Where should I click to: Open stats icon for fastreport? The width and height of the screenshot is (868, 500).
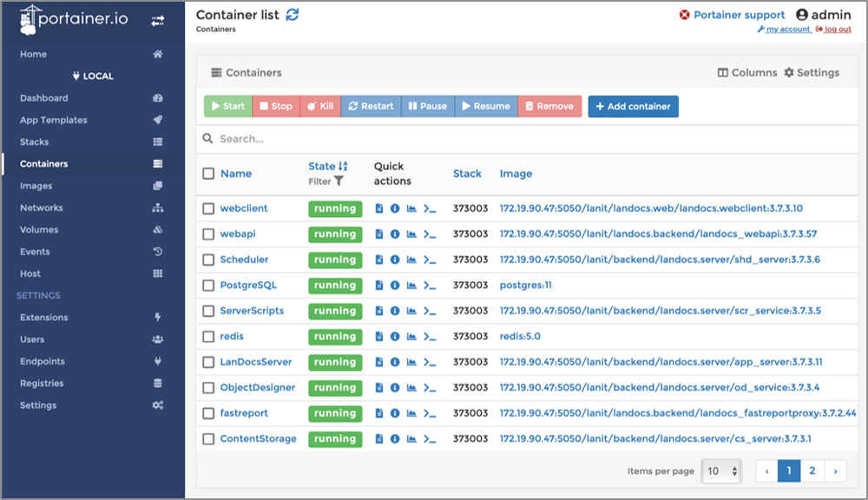point(411,413)
